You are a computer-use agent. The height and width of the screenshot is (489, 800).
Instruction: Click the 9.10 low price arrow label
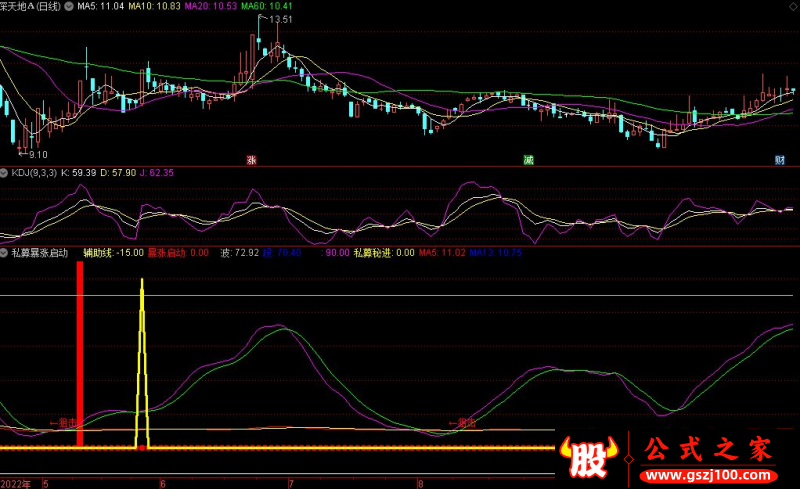click(x=36, y=154)
